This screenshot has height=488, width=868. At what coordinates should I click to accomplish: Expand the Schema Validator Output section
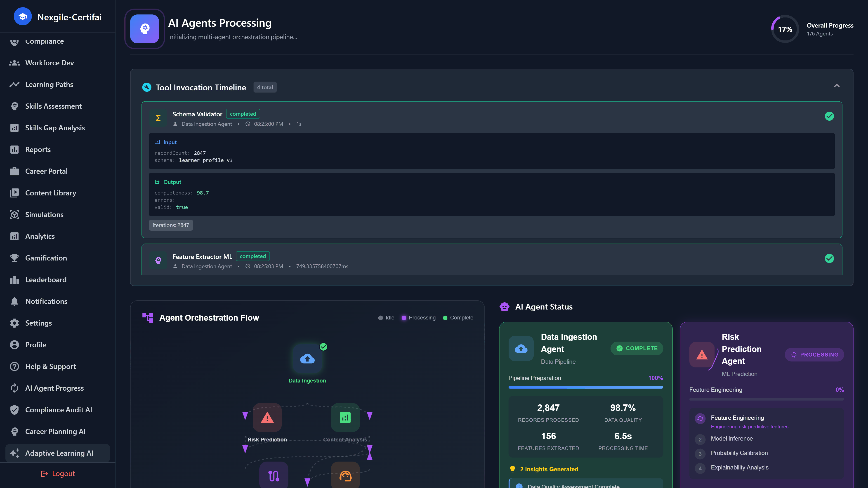(x=172, y=182)
